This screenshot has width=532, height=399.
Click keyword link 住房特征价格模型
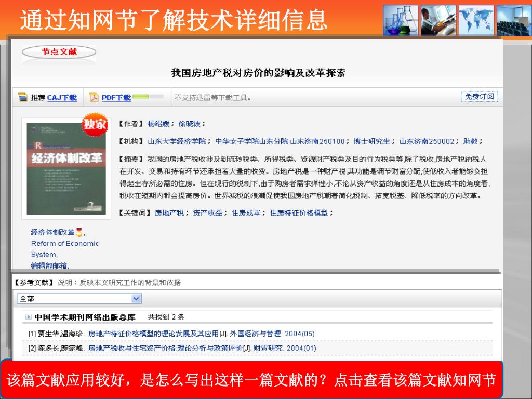299,213
